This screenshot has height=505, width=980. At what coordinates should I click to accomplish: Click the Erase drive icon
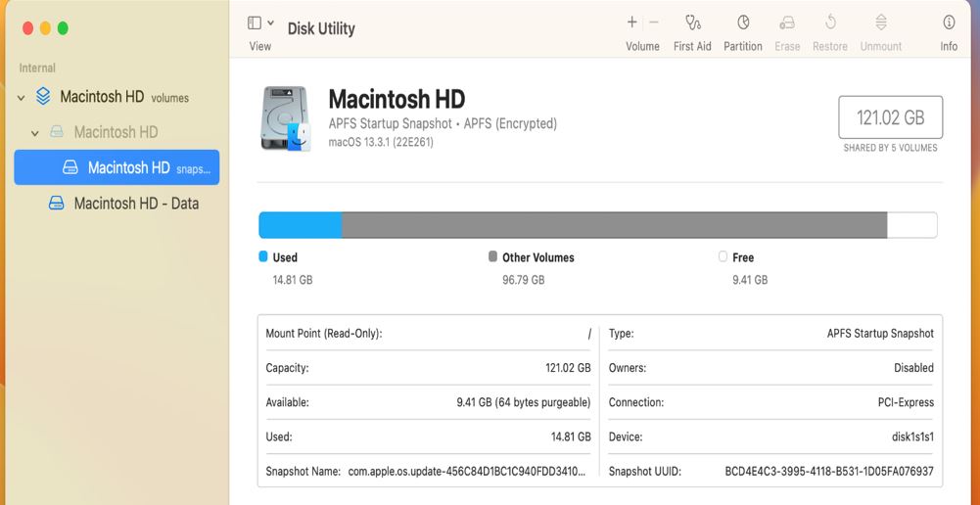tap(787, 23)
